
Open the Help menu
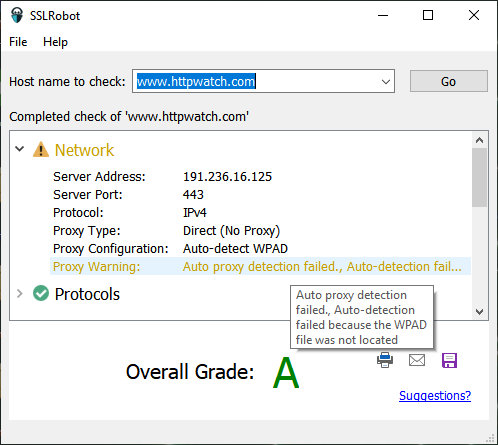(x=55, y=42)
